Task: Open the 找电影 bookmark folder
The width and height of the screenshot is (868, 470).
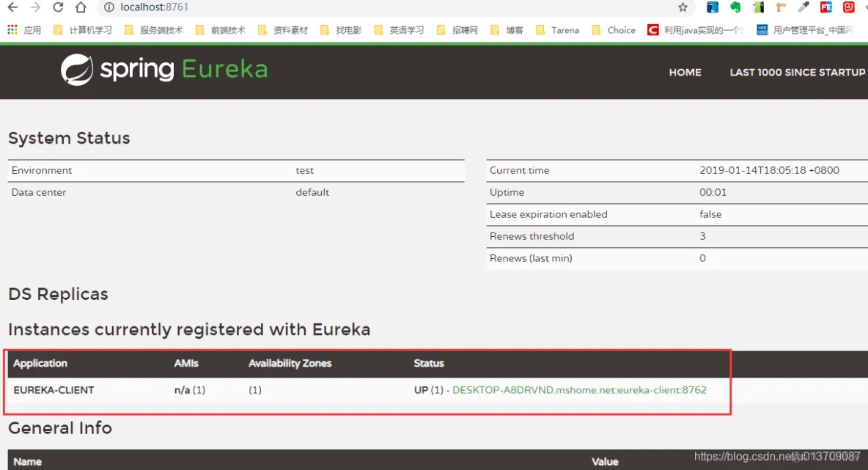Action: [x=341, y=30]
